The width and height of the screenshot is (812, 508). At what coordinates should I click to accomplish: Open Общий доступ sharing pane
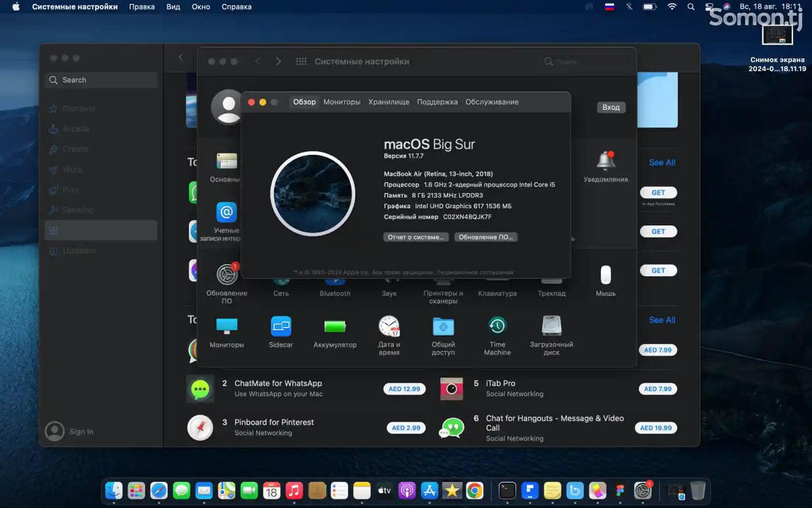(x=443, y=335)
